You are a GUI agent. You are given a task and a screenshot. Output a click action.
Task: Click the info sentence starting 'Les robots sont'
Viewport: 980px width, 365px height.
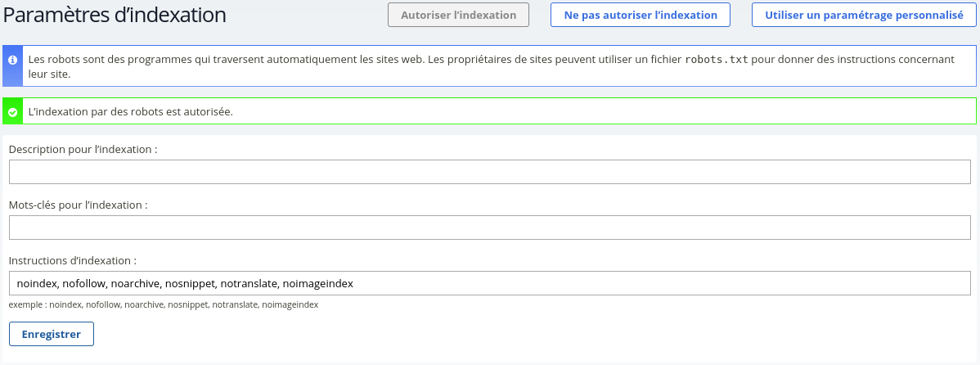point(245,60)
